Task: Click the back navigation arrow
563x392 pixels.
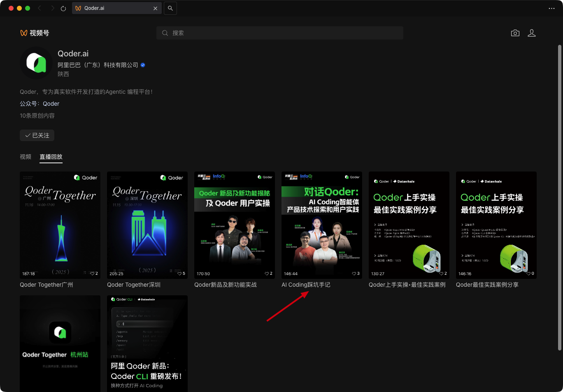Action: [x=40, y=8]
